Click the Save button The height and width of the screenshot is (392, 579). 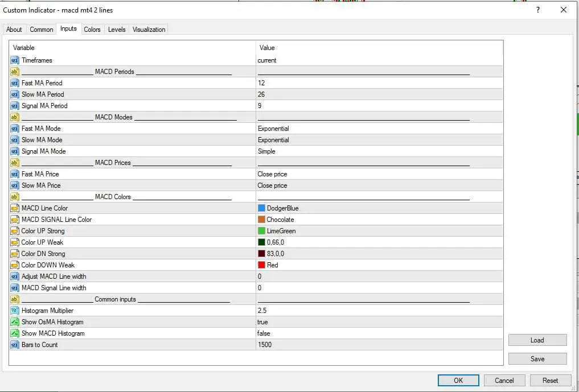[x=537, y=359]
